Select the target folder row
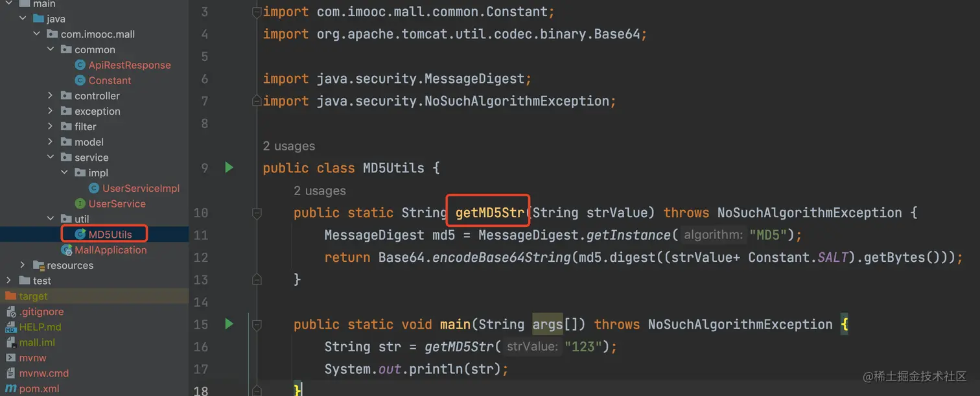This screenshot has height=396, width=980. pos(94,296)
